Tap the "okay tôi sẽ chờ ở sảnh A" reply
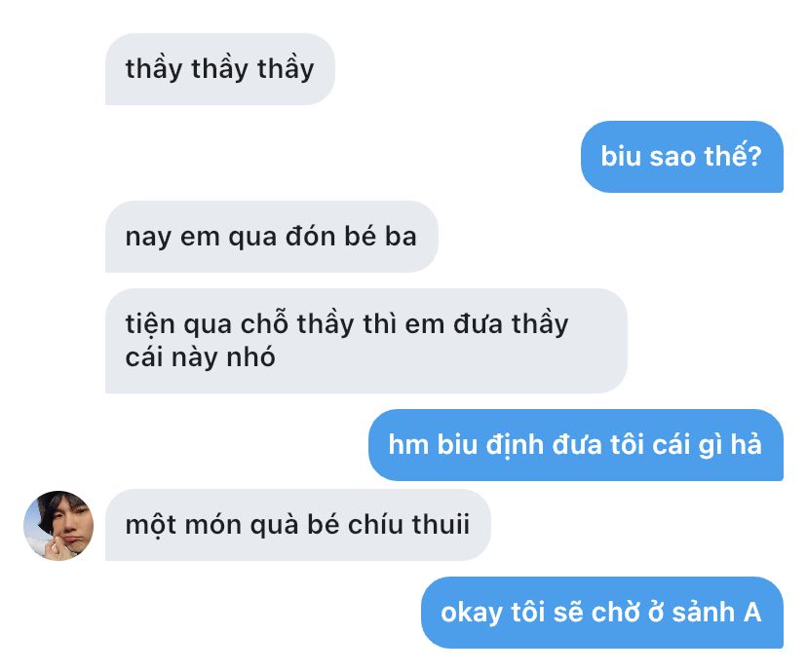The image size is (807, 672). tap(602, 613)
